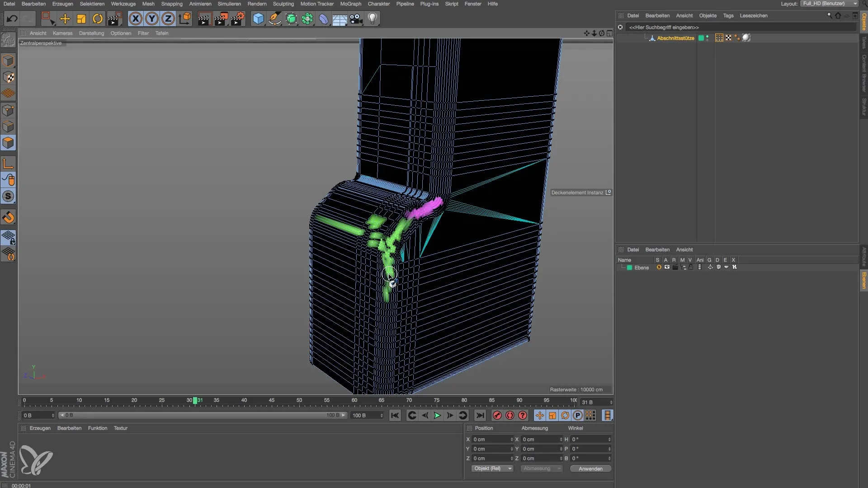The height and width of the screenshot is (488, 868).
Task: Enable the Axis mode icon
Action: [x=8, y=164]
